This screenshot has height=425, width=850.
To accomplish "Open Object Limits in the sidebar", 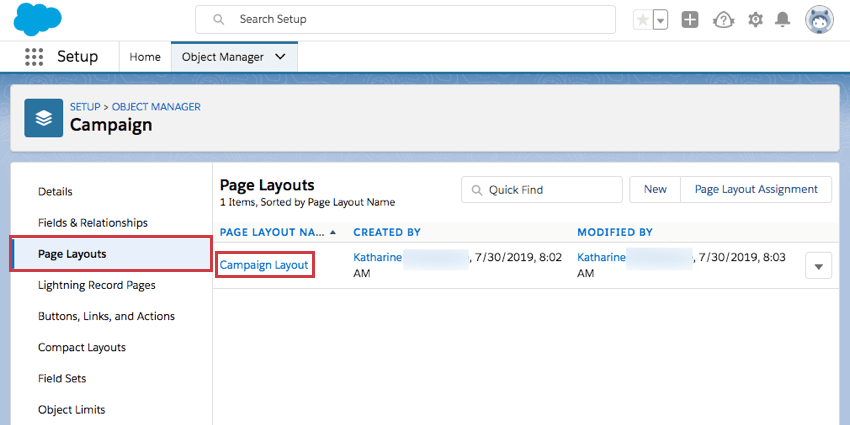I will (72, 410).
